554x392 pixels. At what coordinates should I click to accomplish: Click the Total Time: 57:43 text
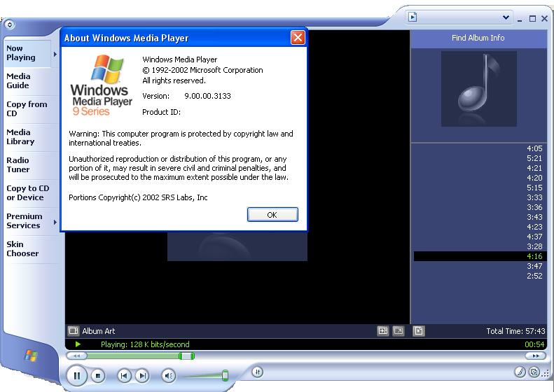pos(515,331)
